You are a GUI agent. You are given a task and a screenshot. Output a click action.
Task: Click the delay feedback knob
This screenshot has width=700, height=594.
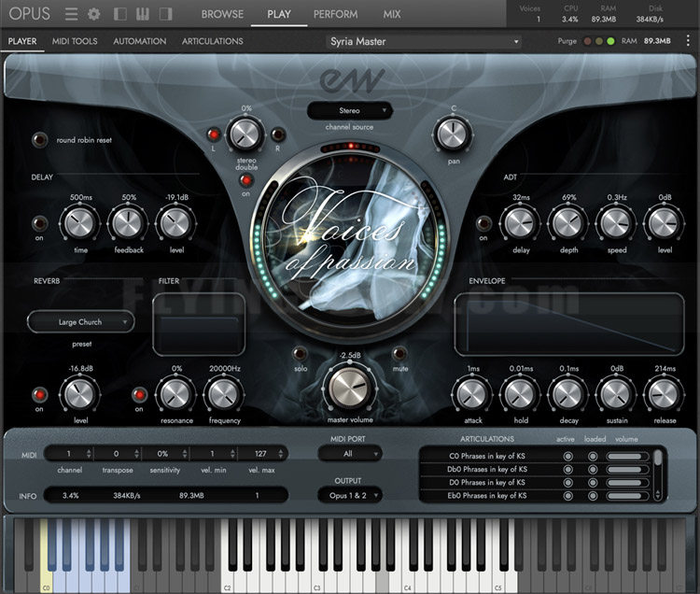tap(128, 222)
